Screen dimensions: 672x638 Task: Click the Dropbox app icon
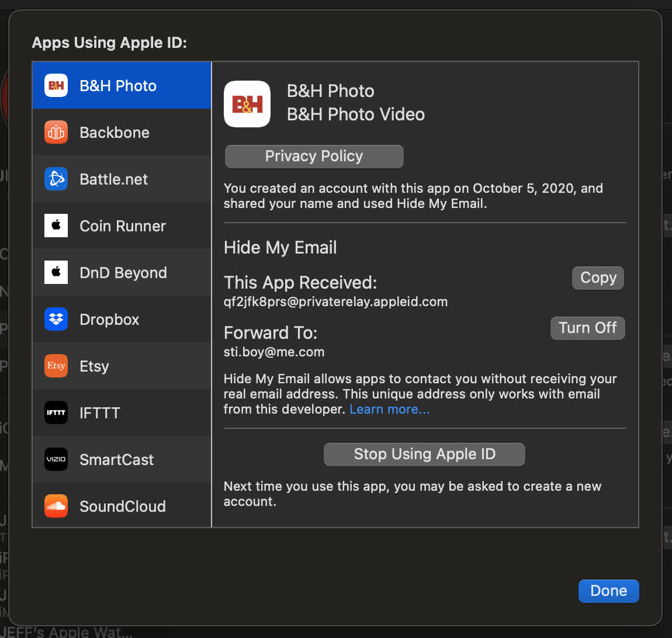tap(56, 319)
